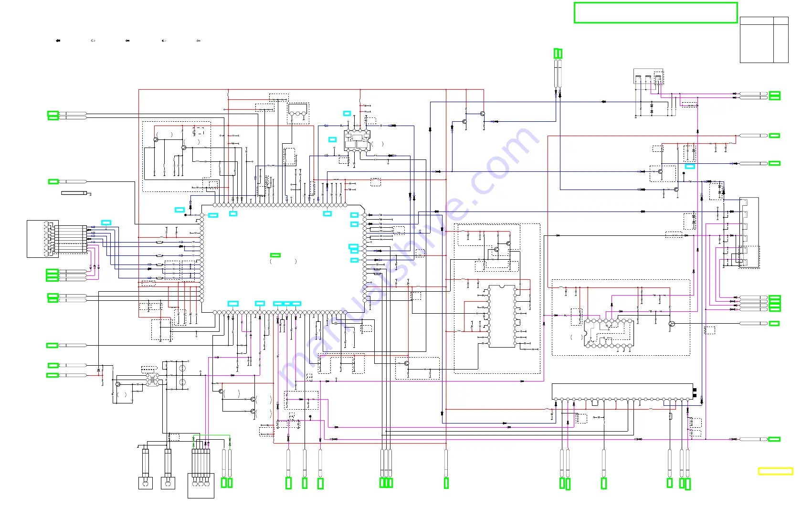Click the transformer symbol beside the two circles
812x508 pixels.
click(x=153, y=380)
